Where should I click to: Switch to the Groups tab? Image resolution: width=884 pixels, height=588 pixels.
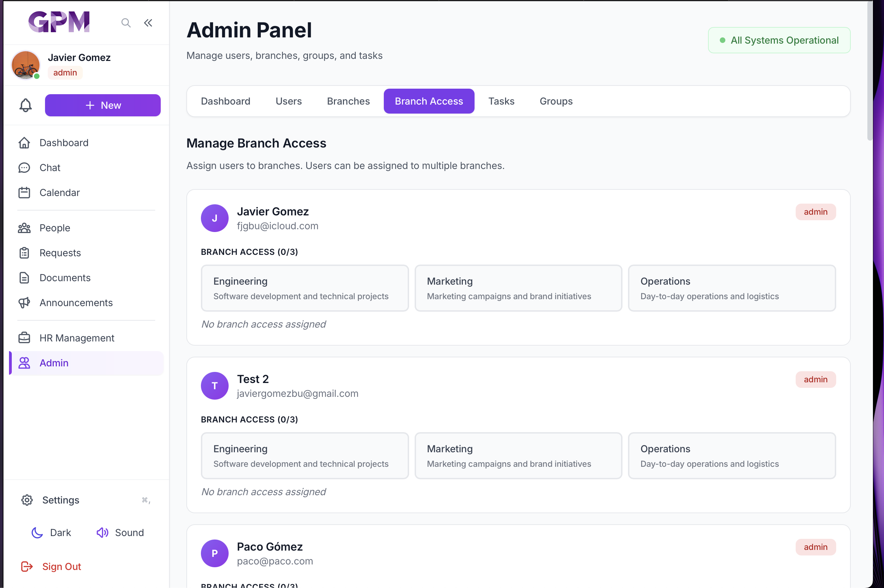tap(556, 101)
